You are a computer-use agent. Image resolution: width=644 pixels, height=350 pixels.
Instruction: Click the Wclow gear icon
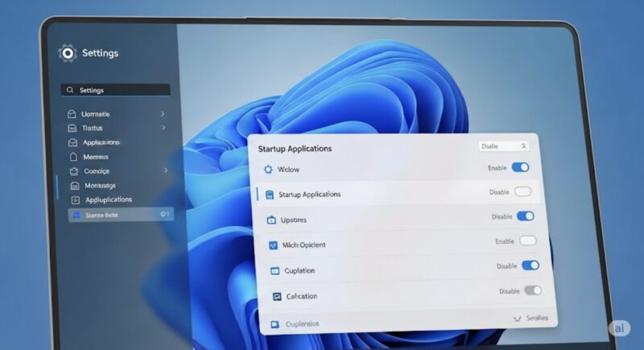coord(268,169)
